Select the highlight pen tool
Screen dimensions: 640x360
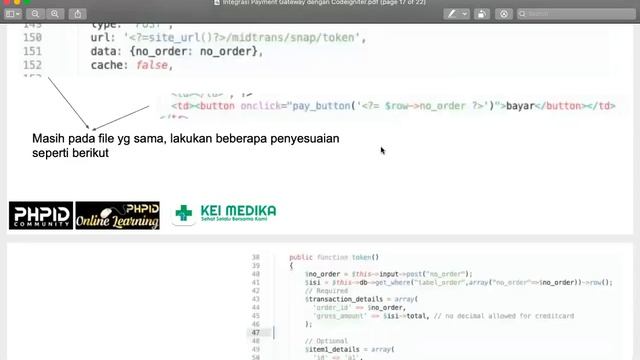coord(451,14)
